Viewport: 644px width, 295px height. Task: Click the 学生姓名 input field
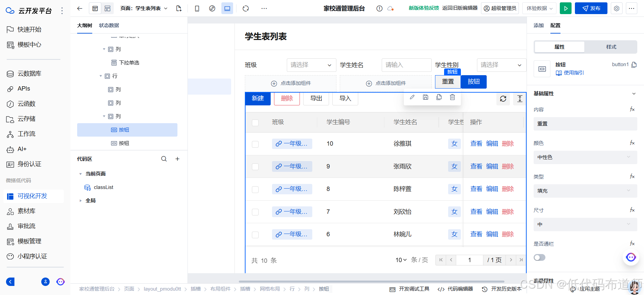tap(407, 65)
